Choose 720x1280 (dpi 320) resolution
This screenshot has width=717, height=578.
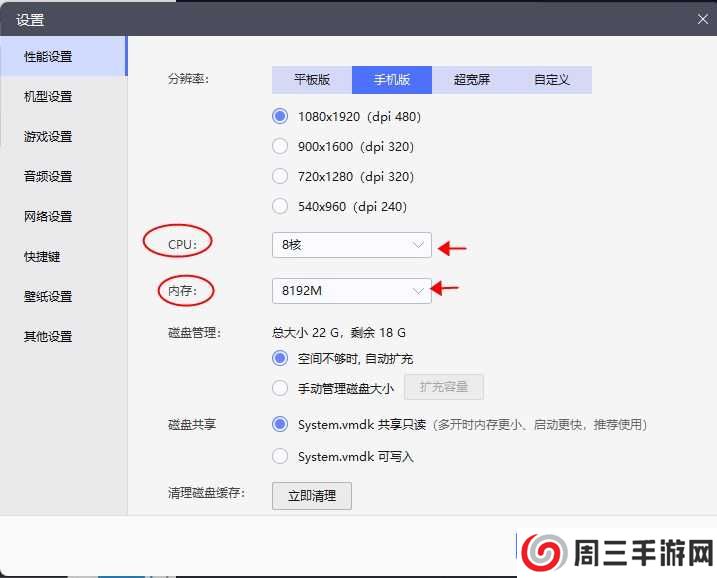[x=281, y=177]
